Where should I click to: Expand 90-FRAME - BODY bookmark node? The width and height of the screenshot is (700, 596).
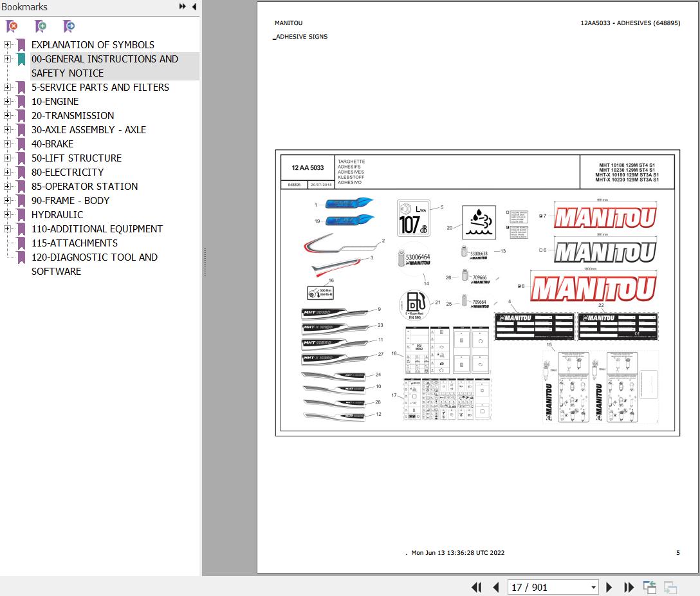7,200
